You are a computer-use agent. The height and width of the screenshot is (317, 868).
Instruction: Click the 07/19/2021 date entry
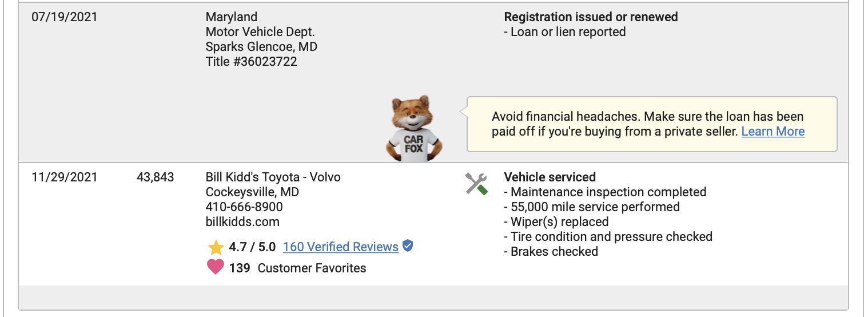click(65, 17)
